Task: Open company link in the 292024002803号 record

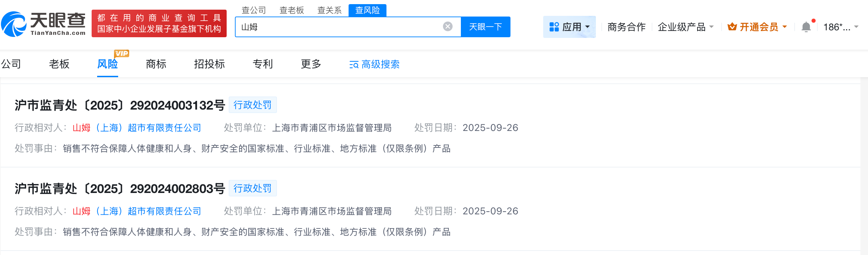Action: point(137,211)
